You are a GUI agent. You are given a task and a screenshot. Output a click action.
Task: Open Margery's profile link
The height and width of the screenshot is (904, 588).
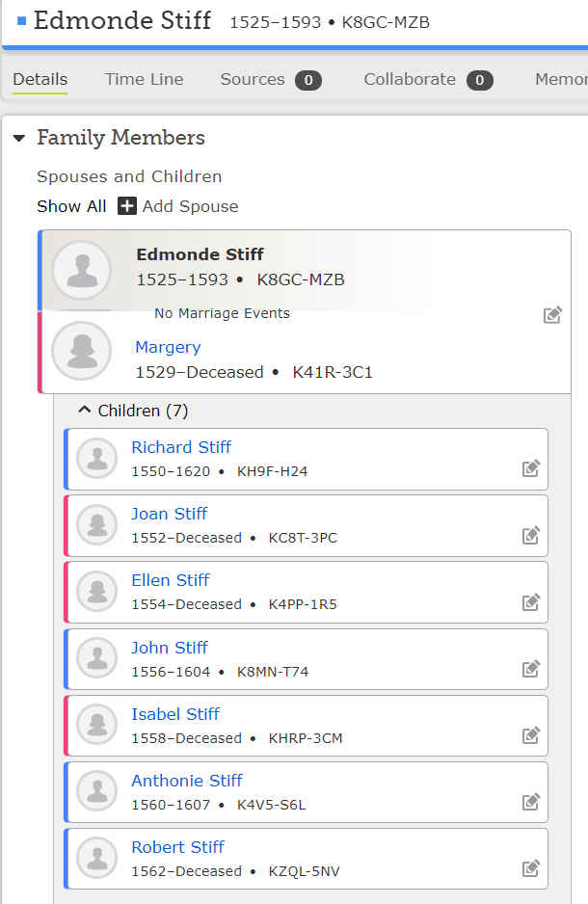click(x=168, y=347)
